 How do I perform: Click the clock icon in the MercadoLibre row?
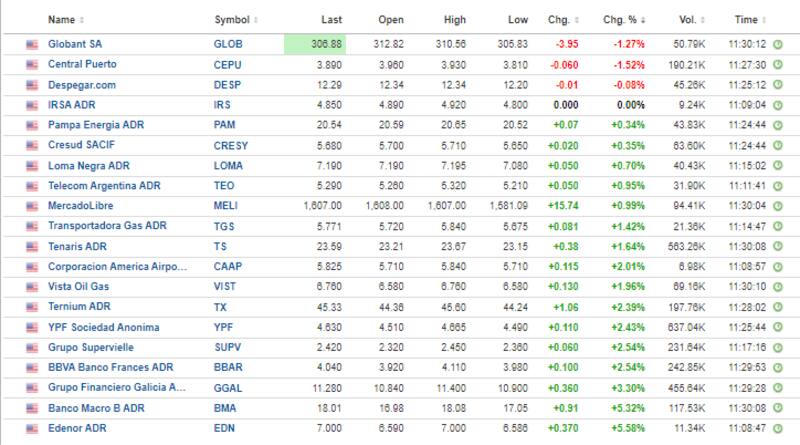[777, 206]
